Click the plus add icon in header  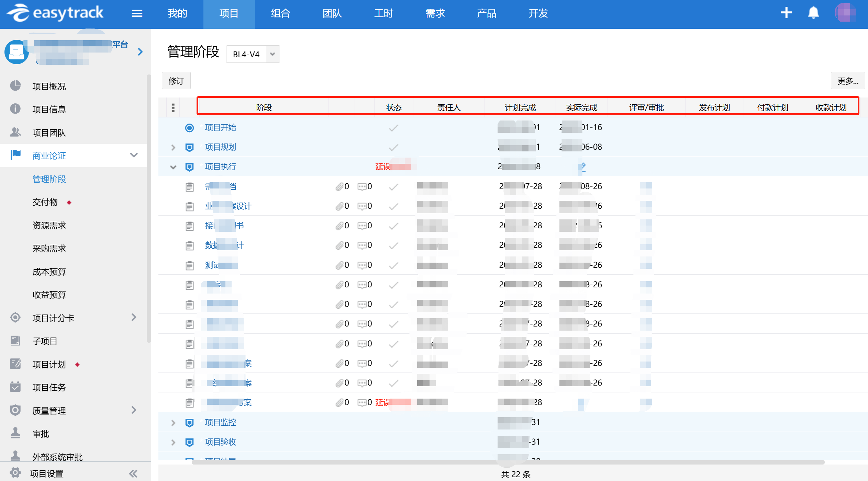click(786, 13)
